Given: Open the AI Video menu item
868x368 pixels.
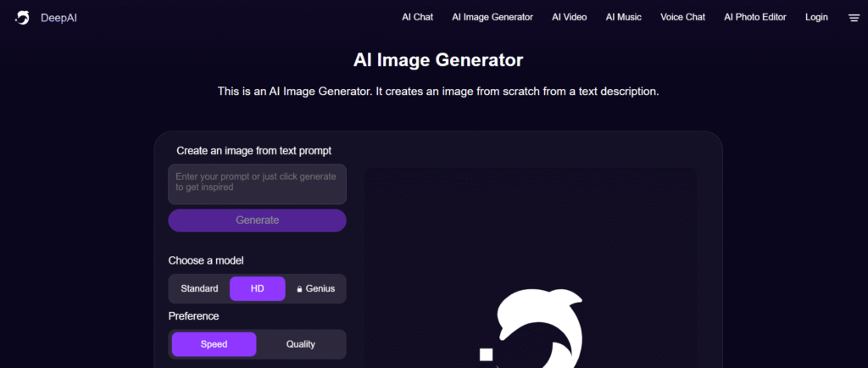Looking at the screenshot, I should (x=569, y=17).
